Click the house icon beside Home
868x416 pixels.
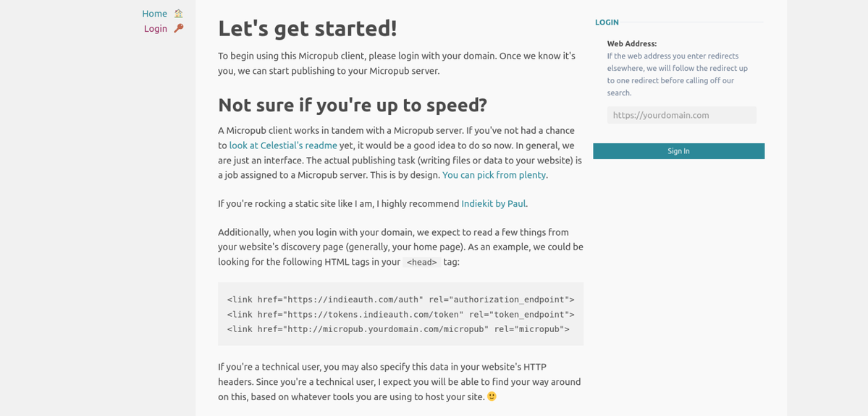pyautogui.click(x=178, y=14)
